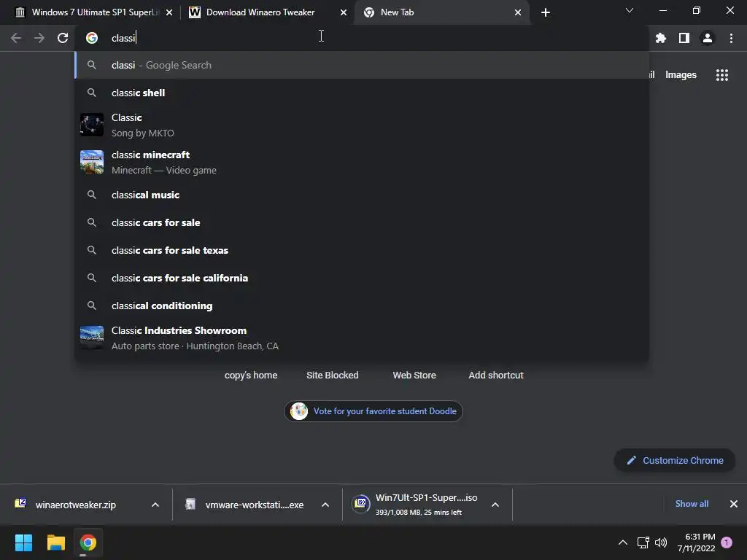Choose the 'classic shell' suggestion

(362, 93)
